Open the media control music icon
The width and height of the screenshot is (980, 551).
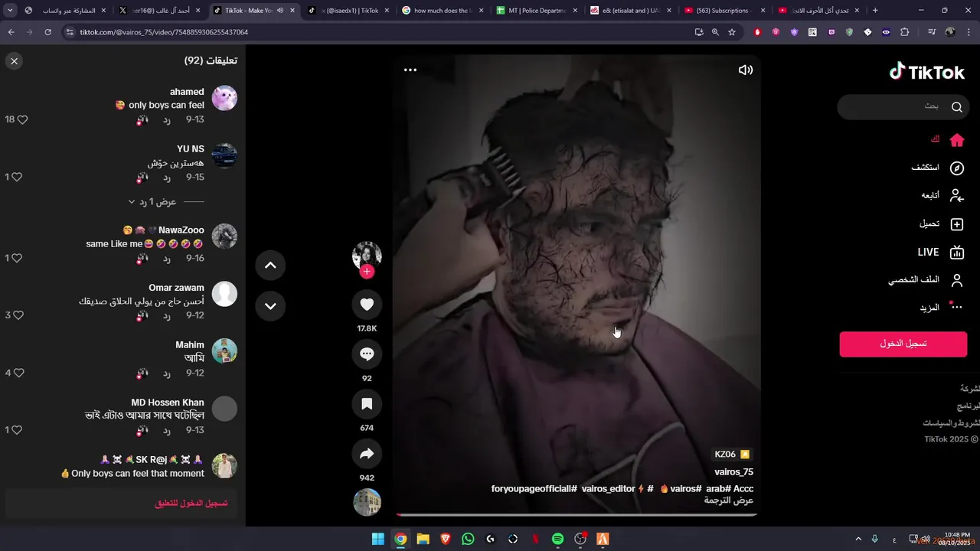(931, 32)
